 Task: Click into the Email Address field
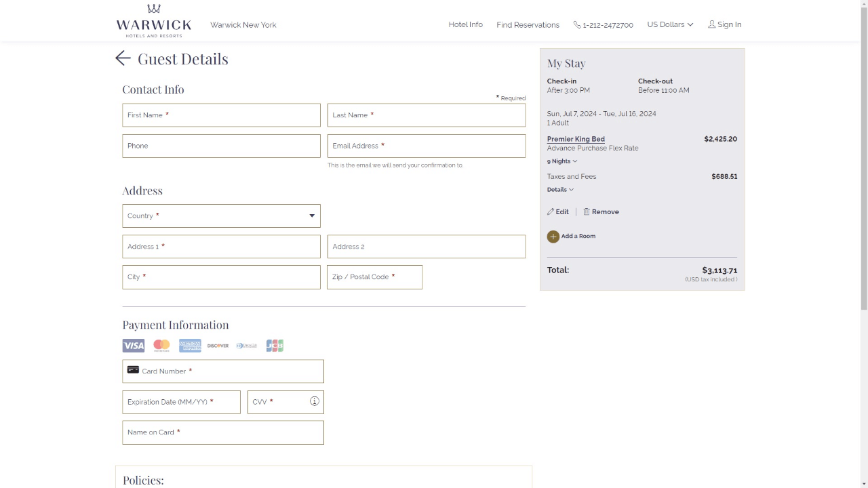[426, 146]
